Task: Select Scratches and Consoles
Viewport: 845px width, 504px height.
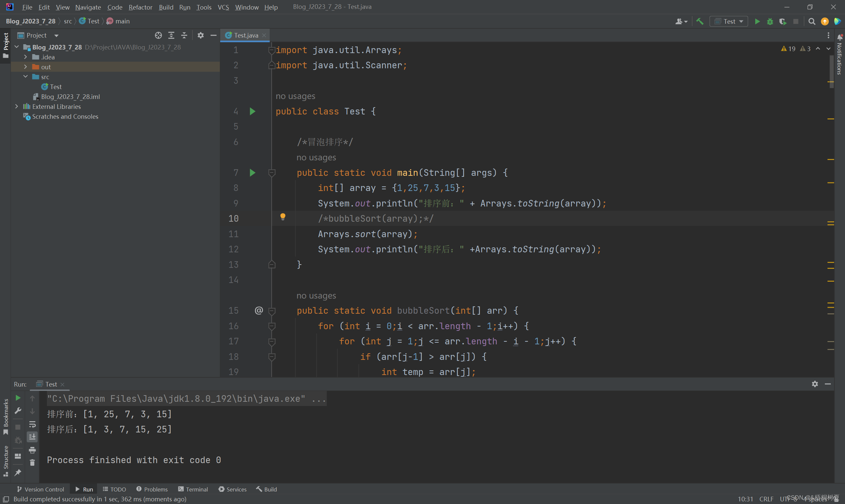Action: [60, 116]
